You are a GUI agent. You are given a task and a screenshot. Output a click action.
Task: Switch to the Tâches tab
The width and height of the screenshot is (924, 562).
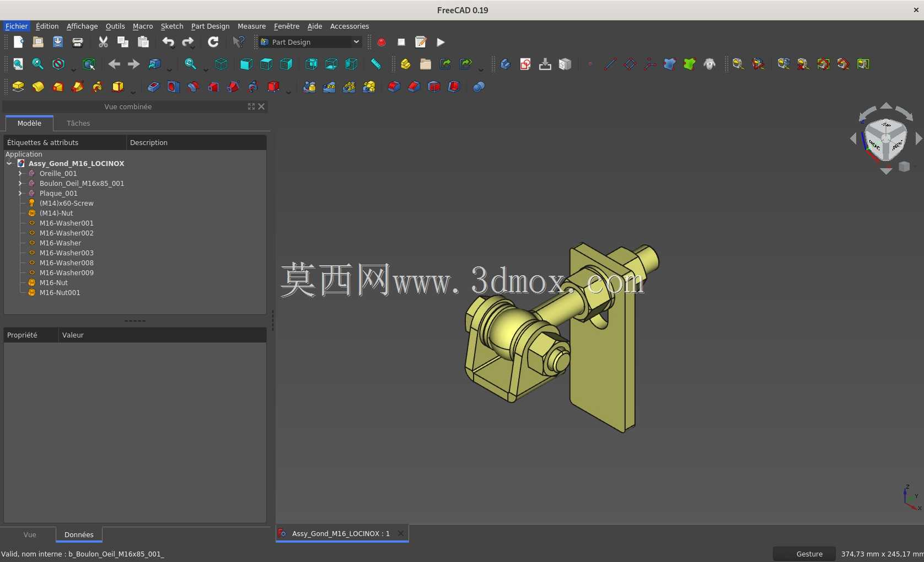click(x=78, y=123)
